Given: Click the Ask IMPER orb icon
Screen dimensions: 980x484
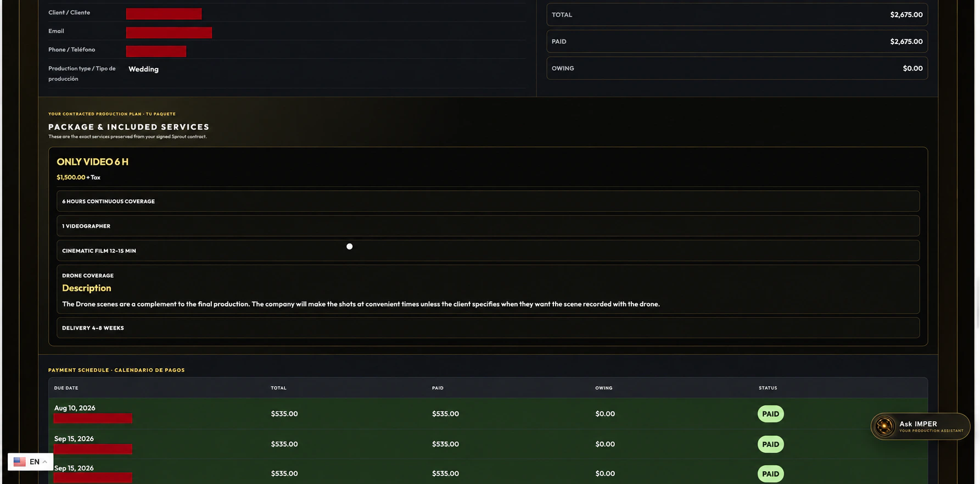Looking at the screenshot, I should [884, 426].
